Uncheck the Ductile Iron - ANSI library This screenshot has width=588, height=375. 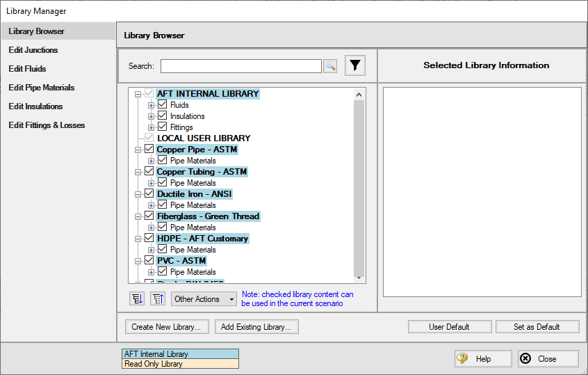point(149,193)
